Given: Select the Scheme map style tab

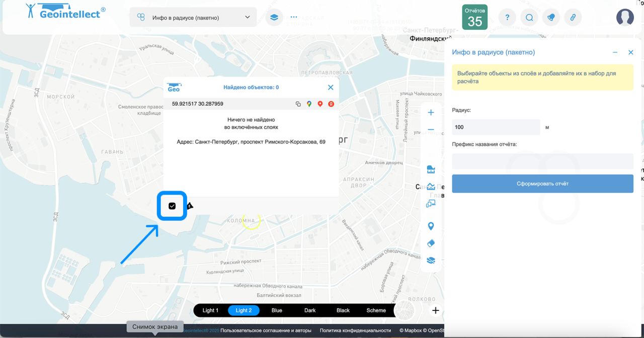Looking at the screenshot, I should coord(376,310).
